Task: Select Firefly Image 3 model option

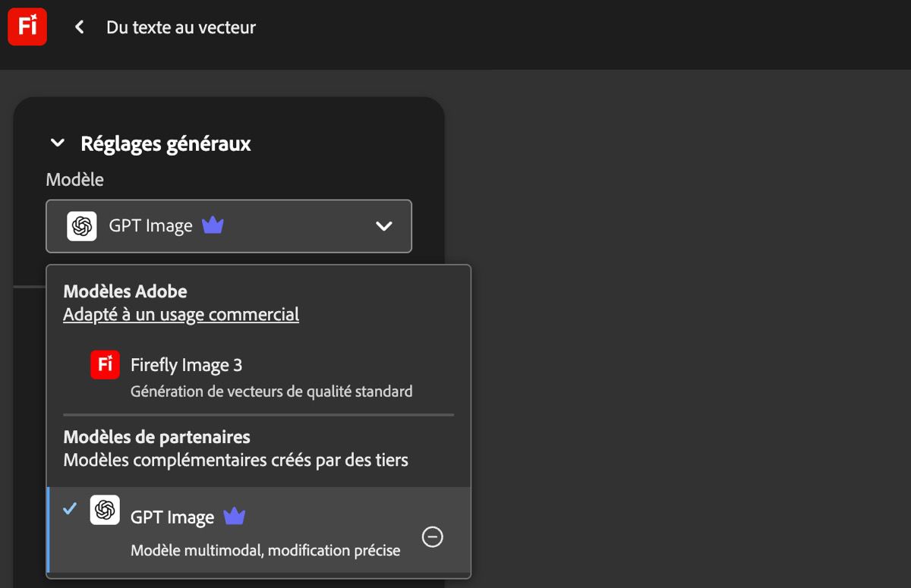Action: coord(258,376)
